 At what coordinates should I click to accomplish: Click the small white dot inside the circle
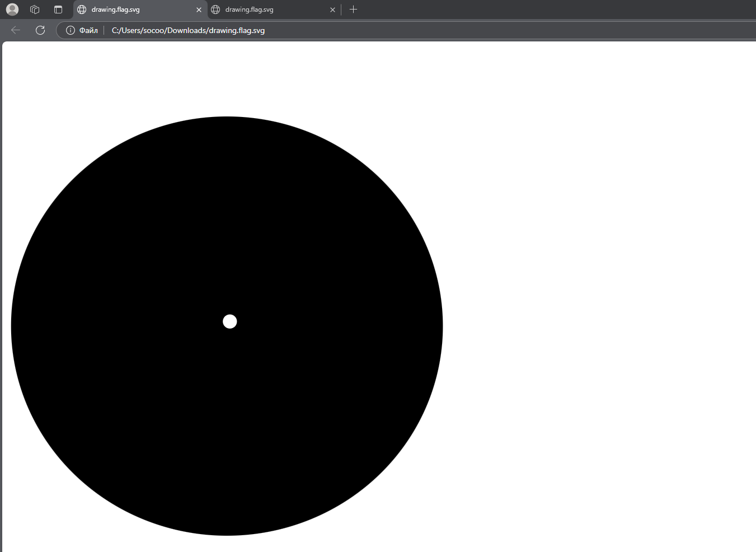(x=230, y=321)
